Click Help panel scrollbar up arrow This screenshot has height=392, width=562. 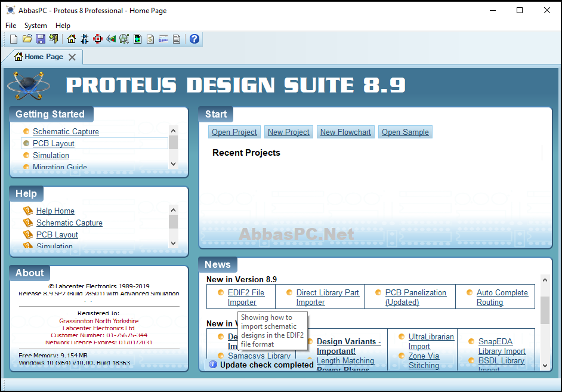pyautogui.click(x=173, y=209)
